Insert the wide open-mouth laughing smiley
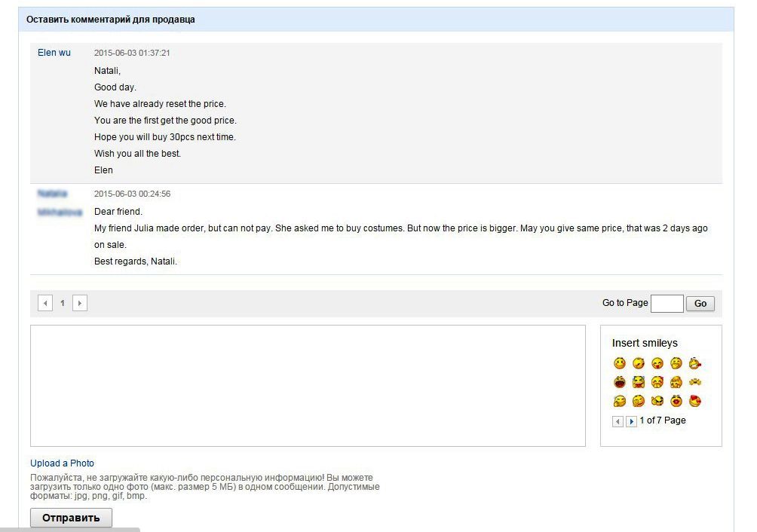The width and height of the screenshot is (757, 532). click(x=620, y=382)
